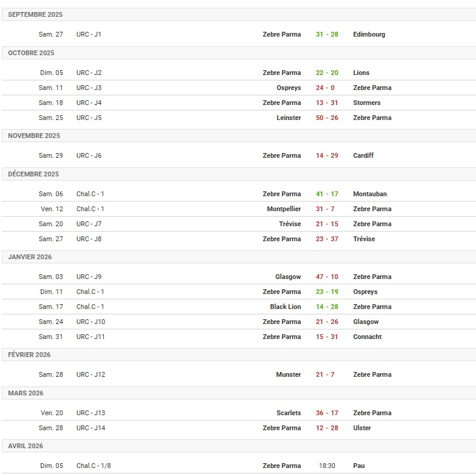The width and height of the screenshot is (476, 474).
Task: Select the Connacht team name
Action: (367, 337)
